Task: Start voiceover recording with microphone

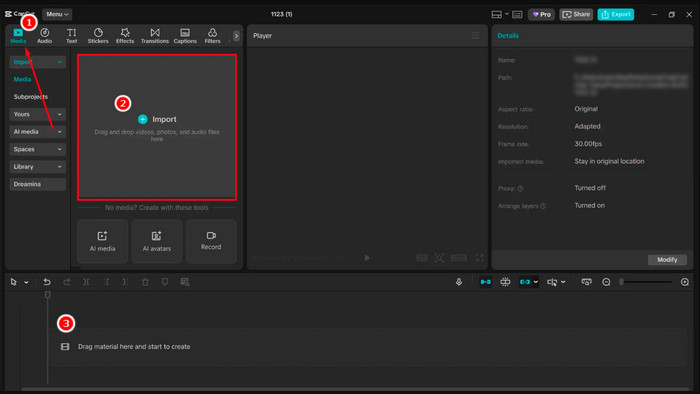Action: [x=458, y=282]
